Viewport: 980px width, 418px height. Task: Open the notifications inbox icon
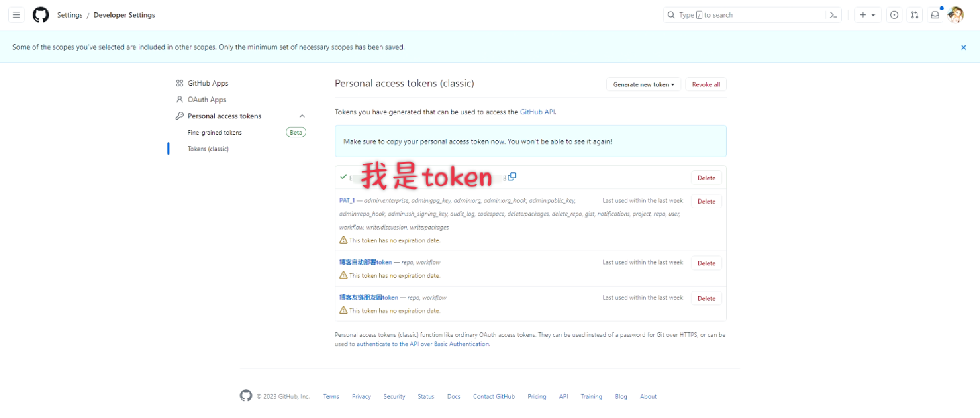[x=935, y=15]
